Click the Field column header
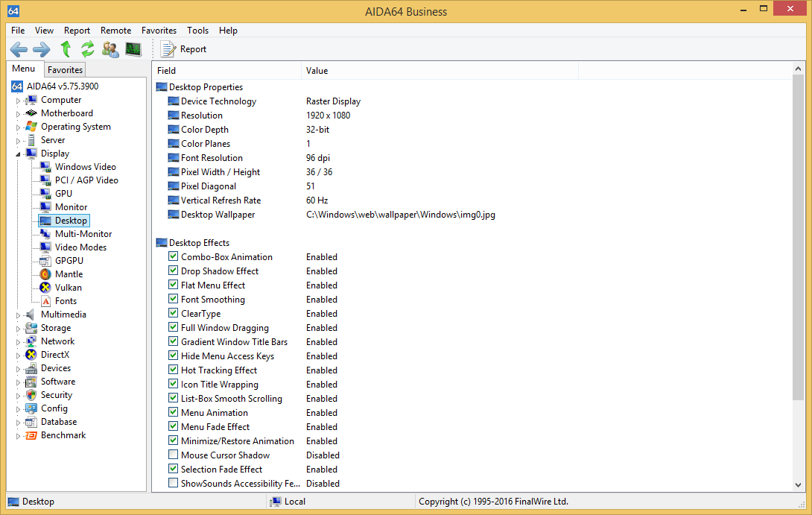This screenshot has height=515, width=812. (226, 71)
